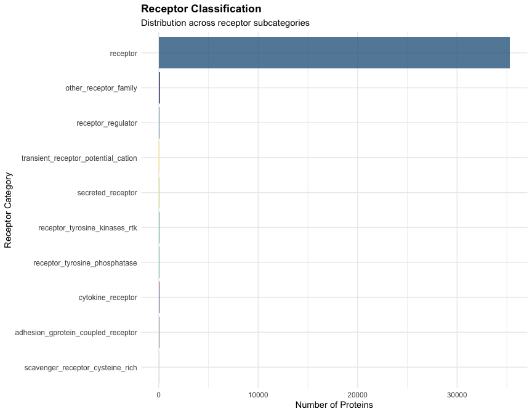Viewport: 532px width, 414px height.
Task: Click the 'Receptor Category' y-axis title
Action: pyautogui.click(x=8, y=211)
